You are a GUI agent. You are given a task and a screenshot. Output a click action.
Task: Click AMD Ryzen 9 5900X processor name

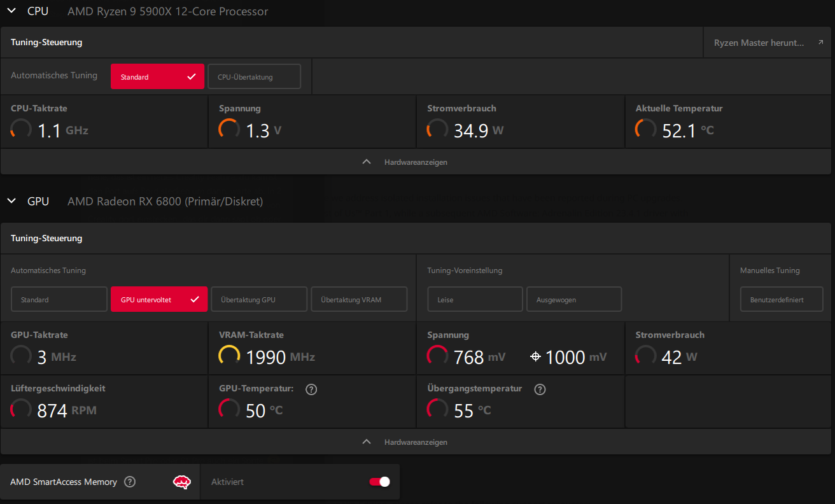pyautogui.click(x=168, y=11)
